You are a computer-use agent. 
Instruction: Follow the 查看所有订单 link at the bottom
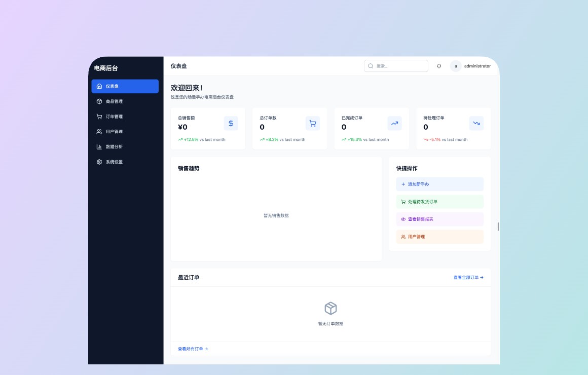tap(193, 349)
